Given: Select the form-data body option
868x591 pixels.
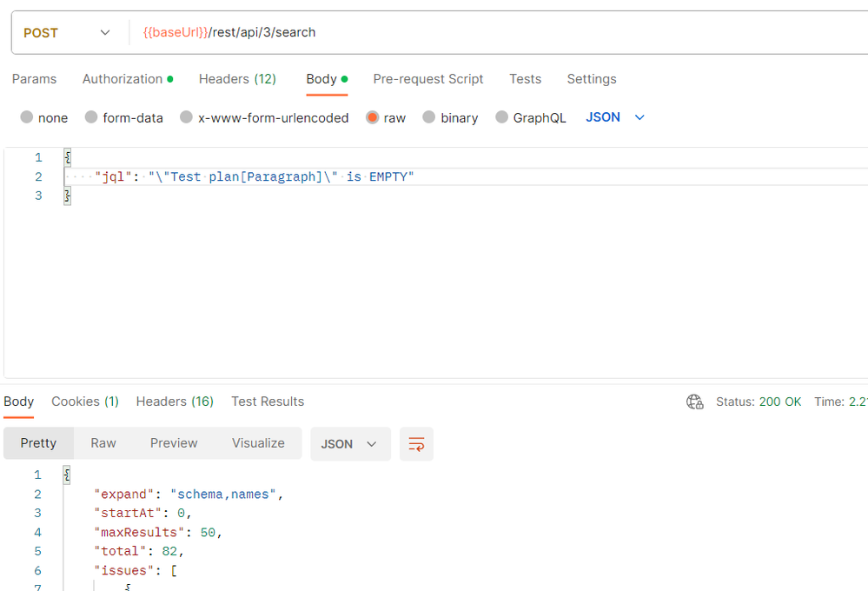Looking at the screenshot, I should (123, 117).
